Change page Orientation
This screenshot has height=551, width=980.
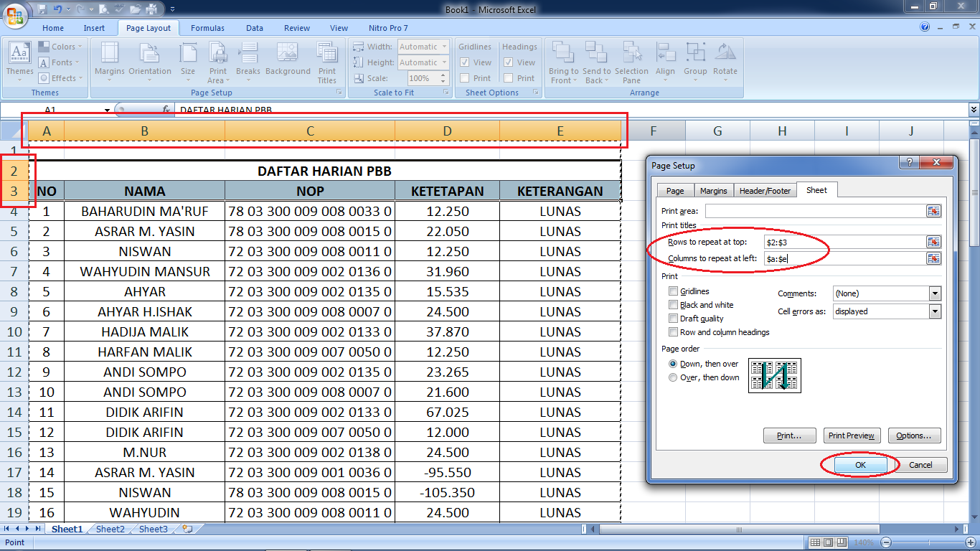pos(149,62)
